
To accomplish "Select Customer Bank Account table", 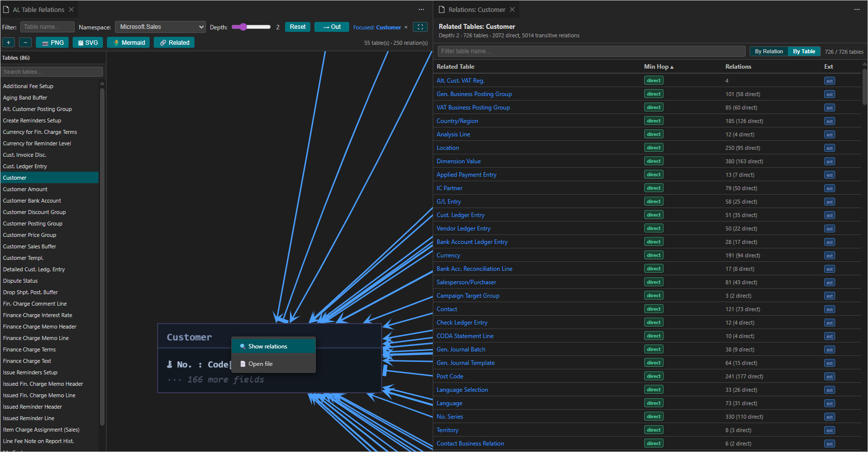I will [x=49, y=201].
